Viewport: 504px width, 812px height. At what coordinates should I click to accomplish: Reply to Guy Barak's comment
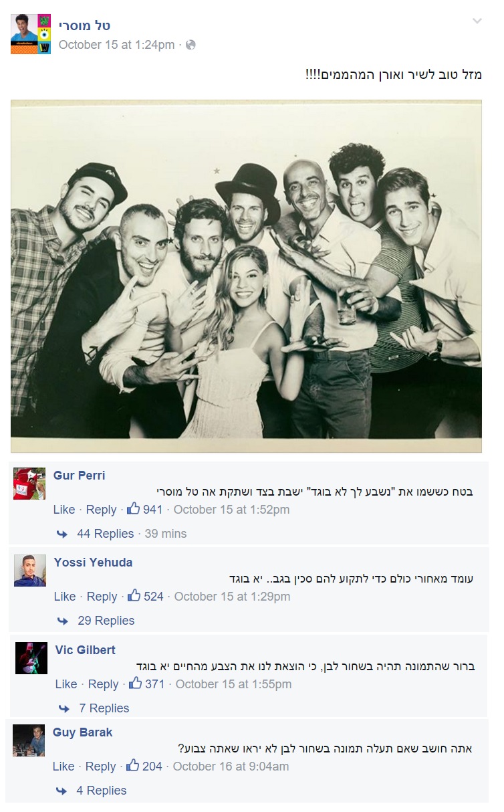101,767
